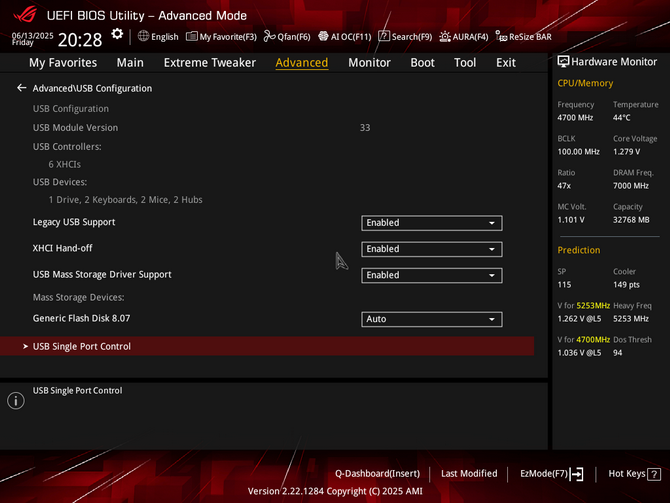Switch to Main tab
This screenshot has width=670, height=503.
pos(130,63)
